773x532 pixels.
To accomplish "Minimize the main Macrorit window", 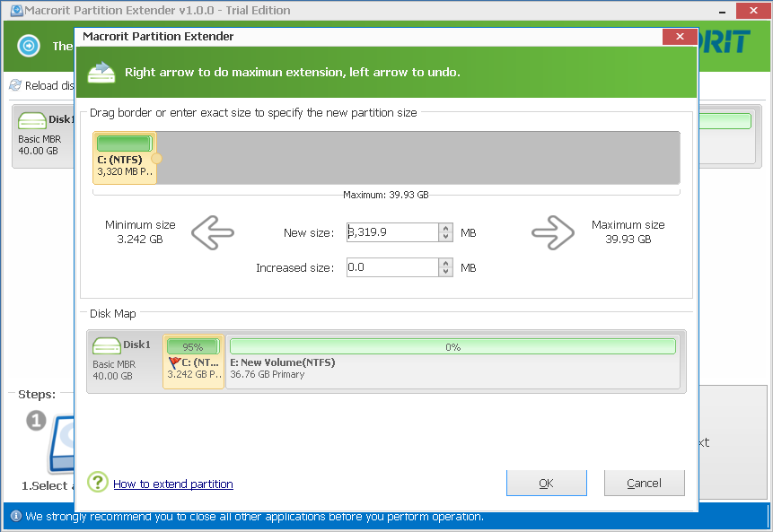I will (x=722, y=11).
